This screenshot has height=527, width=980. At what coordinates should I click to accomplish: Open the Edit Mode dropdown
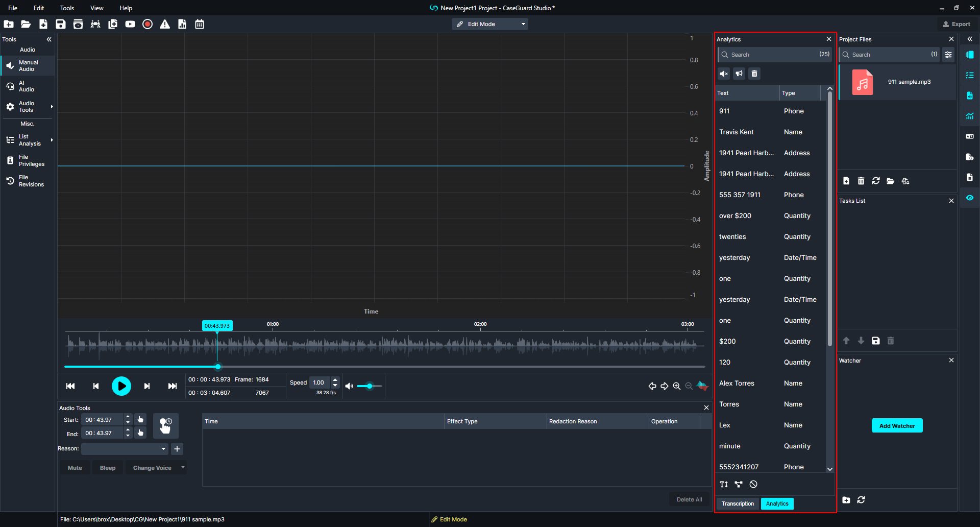pyautogui.click(x=489, y=24)
